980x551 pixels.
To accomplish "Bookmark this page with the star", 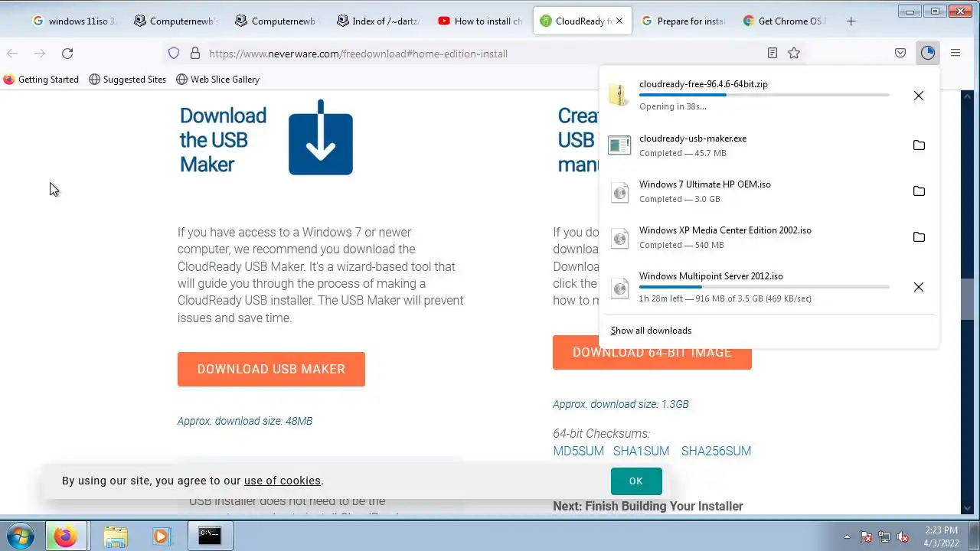I will [794, 53].
